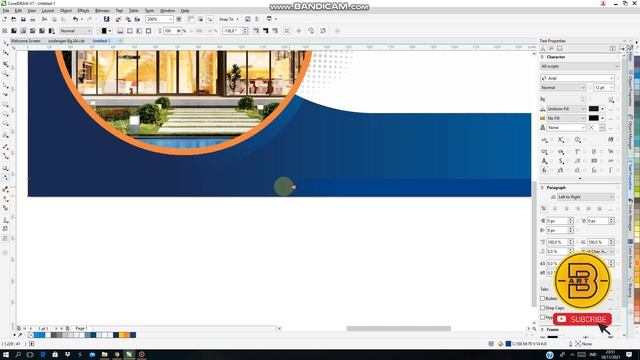Image resolution: width=640 pixels, height=360 pixels.
Task: Open the Window menu
Action: (167, 11)
